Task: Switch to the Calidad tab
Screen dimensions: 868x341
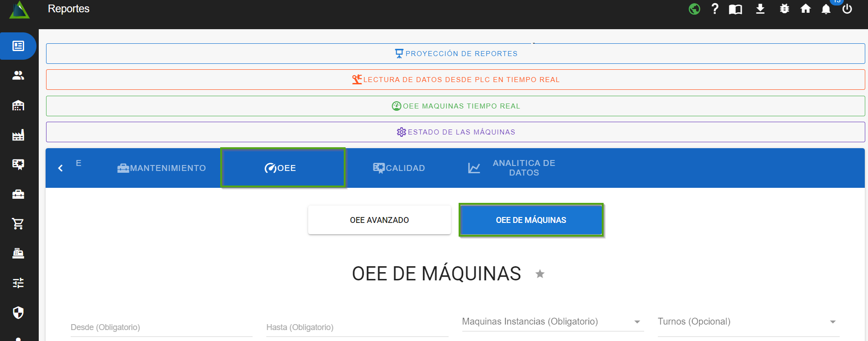Action: click(399, 168)
